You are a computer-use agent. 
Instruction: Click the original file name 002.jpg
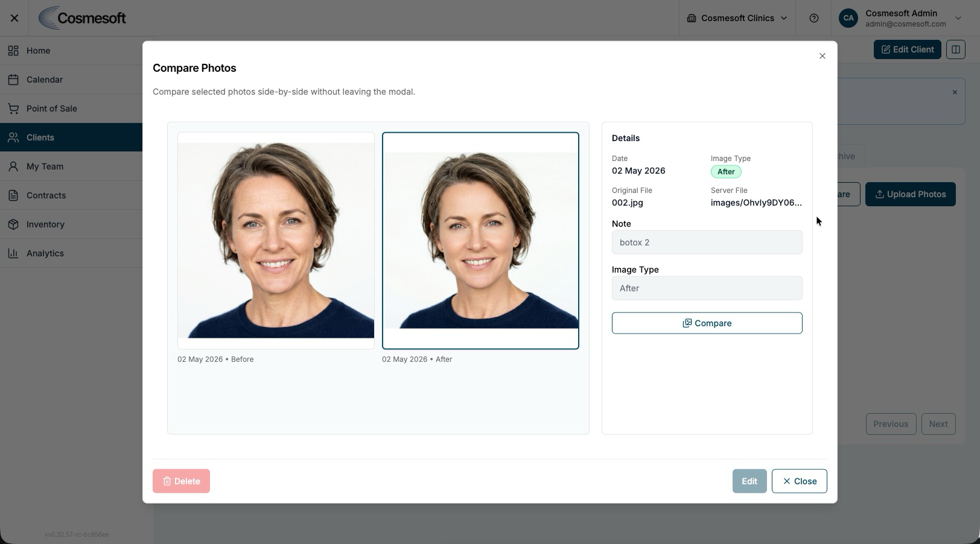628,203
